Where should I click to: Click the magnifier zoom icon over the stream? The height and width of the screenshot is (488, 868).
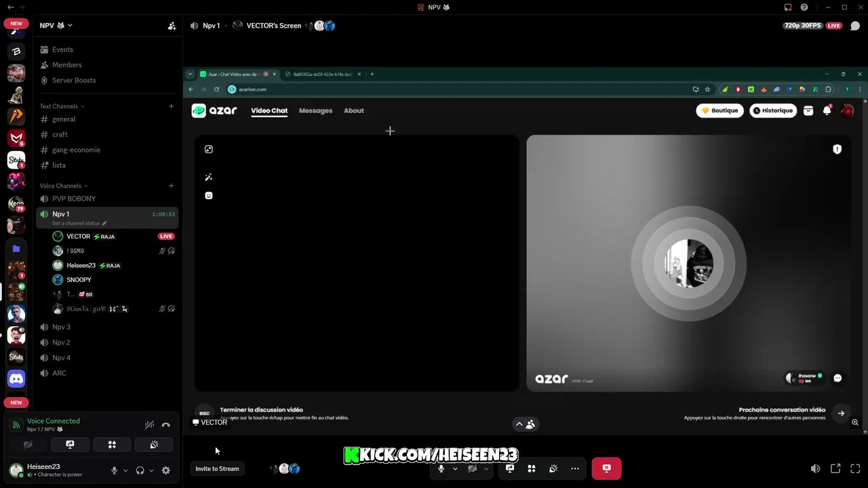(855, 422)
